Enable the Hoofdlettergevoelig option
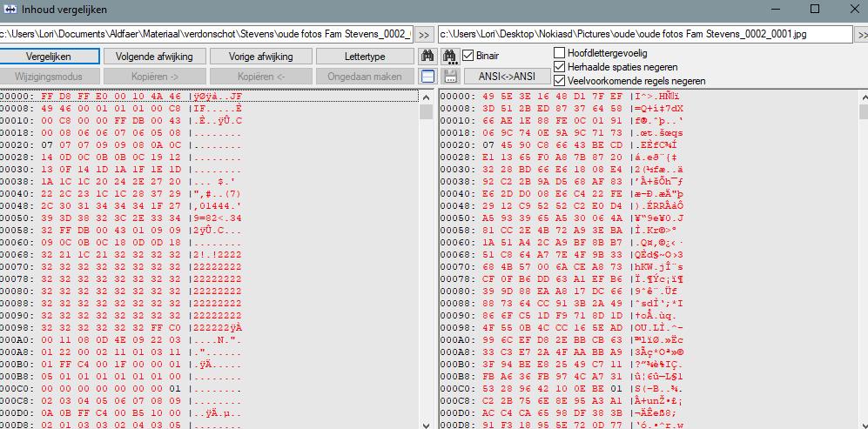This screenshot has width=868, height=429. [x=560, y=53]
